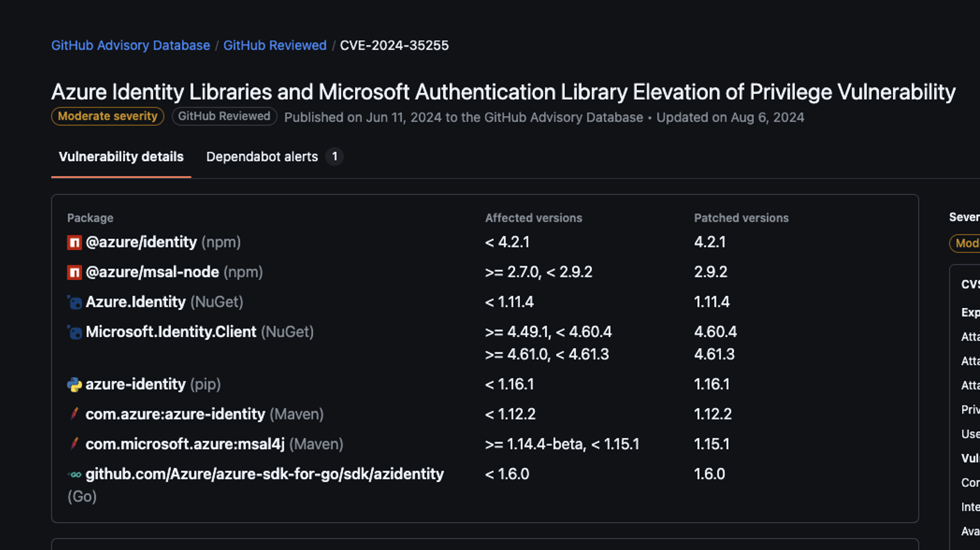
Task: Select patched version 1.11.4
Action: pos(712,302)
